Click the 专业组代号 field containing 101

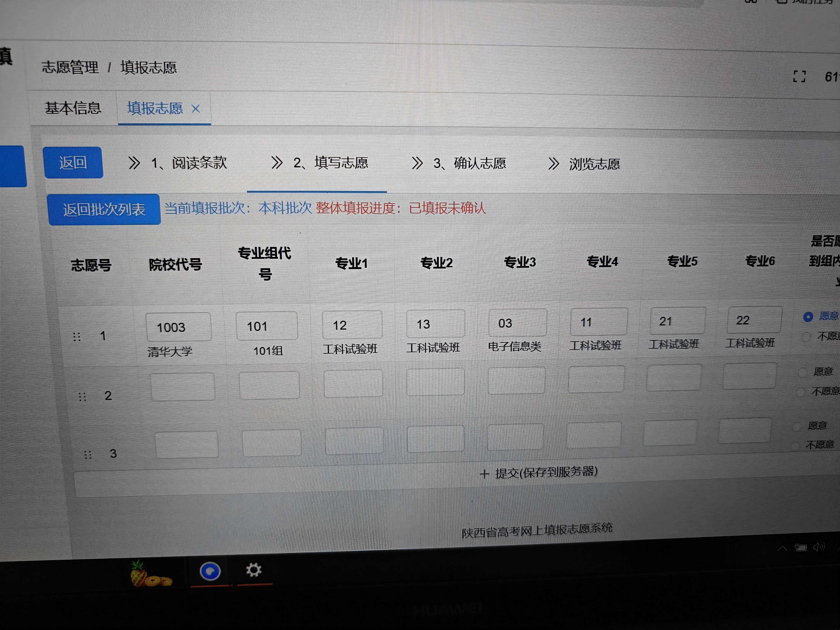[x=267, y=326]
